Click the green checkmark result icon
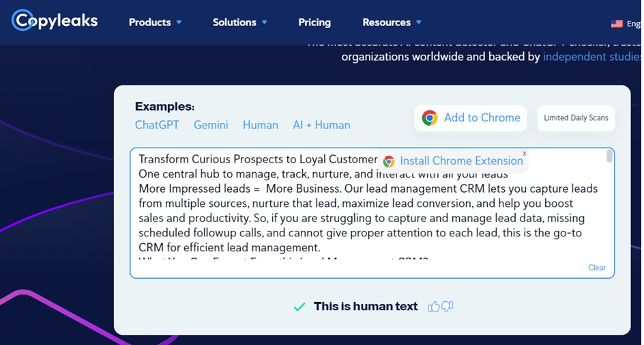This screenshot has height=345, width=644. [299, 307]
